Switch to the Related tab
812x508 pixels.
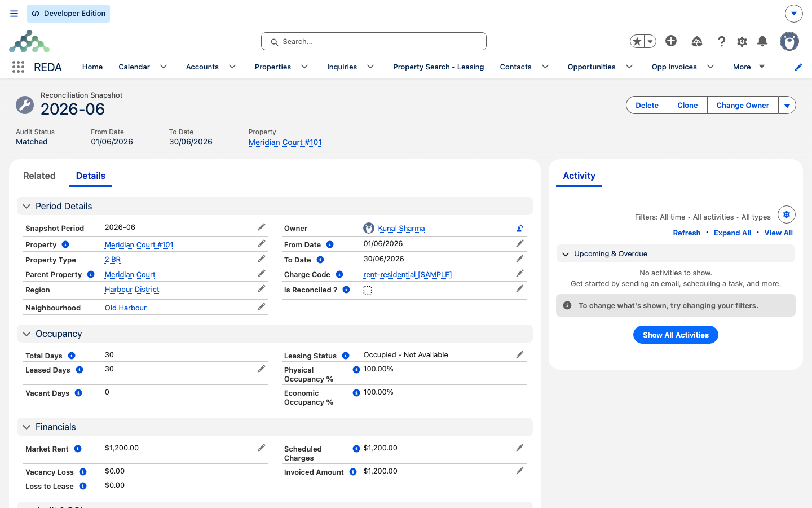39,176
